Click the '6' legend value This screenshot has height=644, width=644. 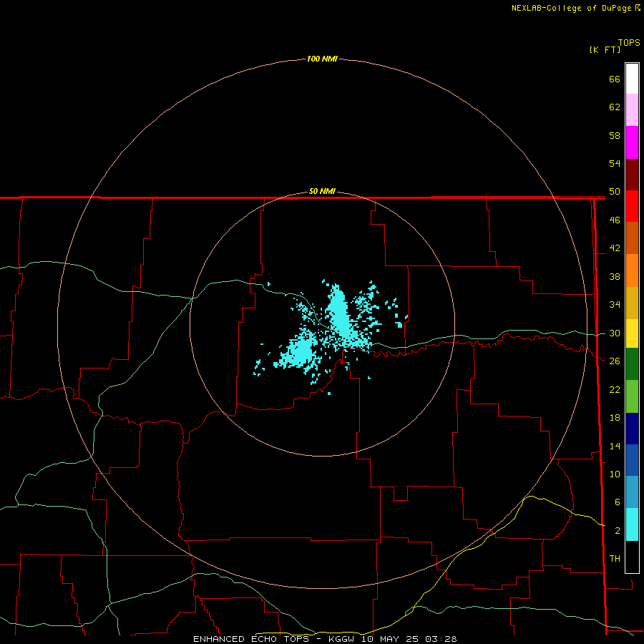(x=617, y=502)
